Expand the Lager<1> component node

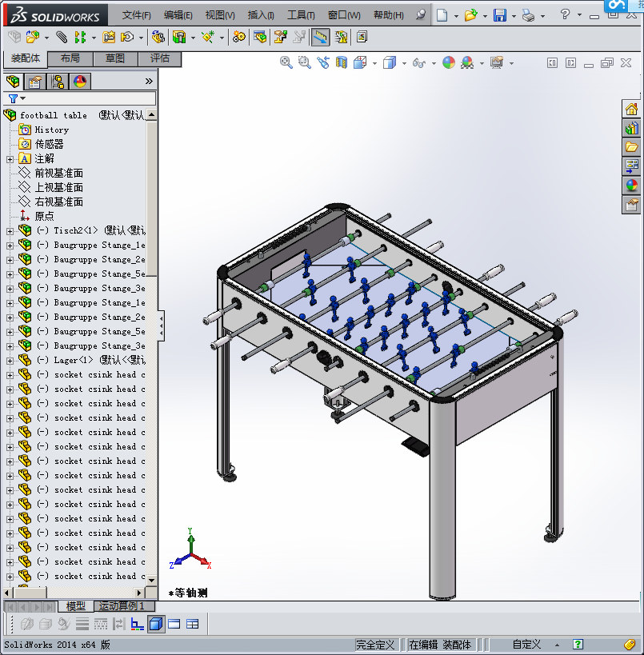click(x=10, y=361)
